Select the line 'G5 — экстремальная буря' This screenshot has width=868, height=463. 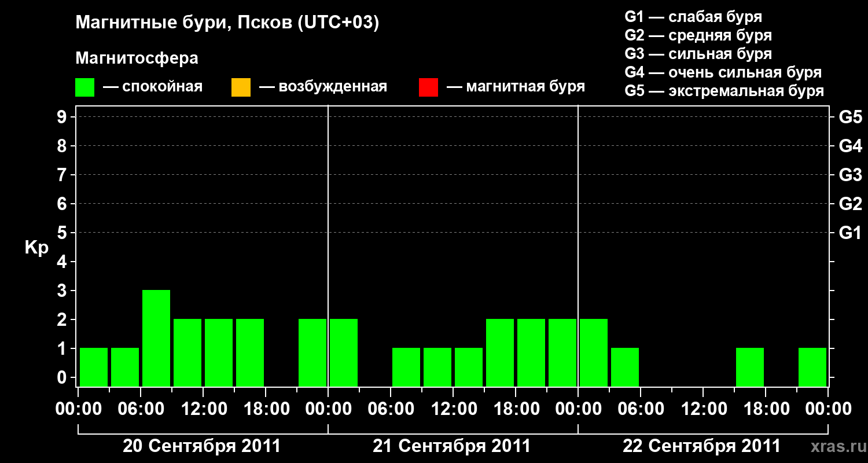click(x=724, y=91)
